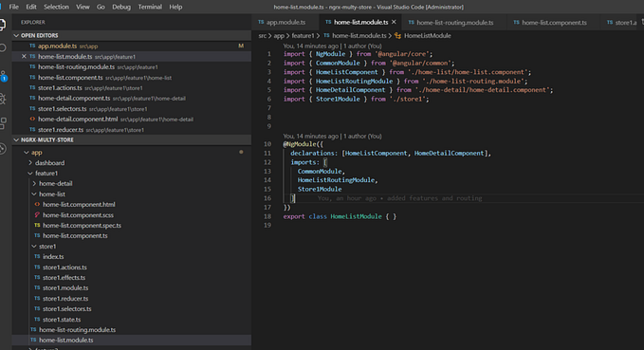
Task: Click the author CodeLens above line 1
Action: pyautogui.click(x=332, y=46)
